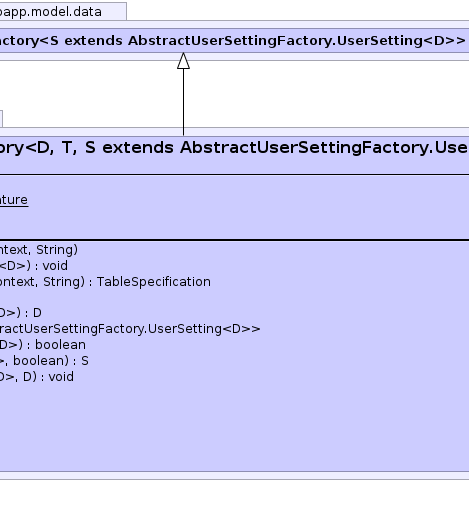Screen dimensions: 469x517
Task: Click the underlined static field ending 'ature'
Action: coord(14,200)
